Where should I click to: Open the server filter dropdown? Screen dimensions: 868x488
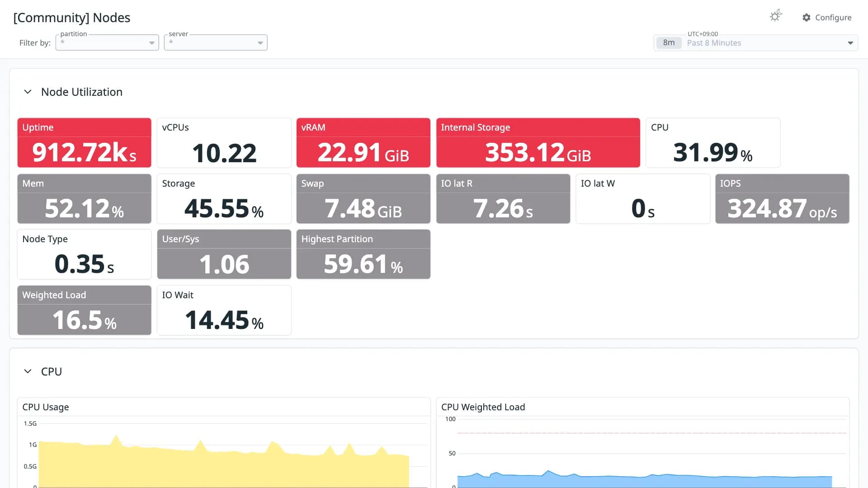[x=216, y=42]
